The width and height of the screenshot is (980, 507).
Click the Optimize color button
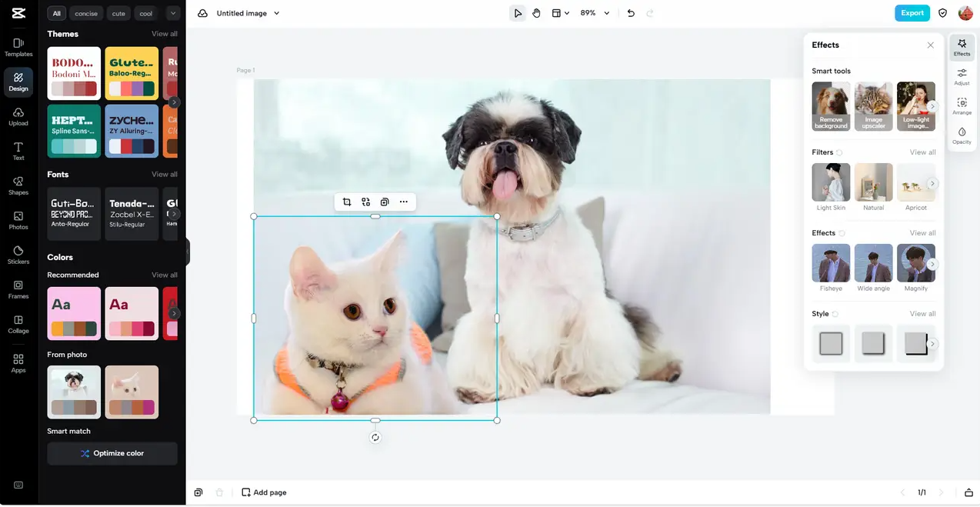click(x=112, y=453)
